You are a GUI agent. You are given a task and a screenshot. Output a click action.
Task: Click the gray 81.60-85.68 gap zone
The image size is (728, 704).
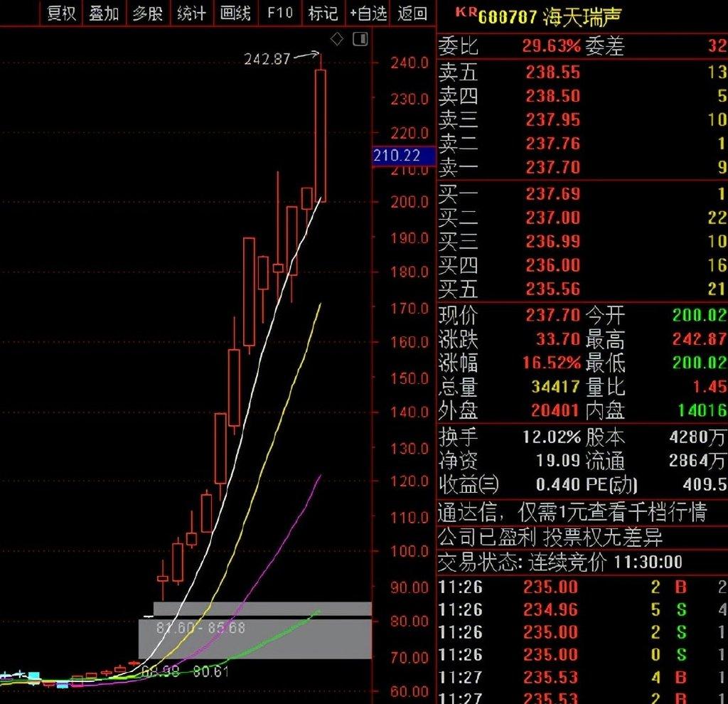(x=255, y=637)
